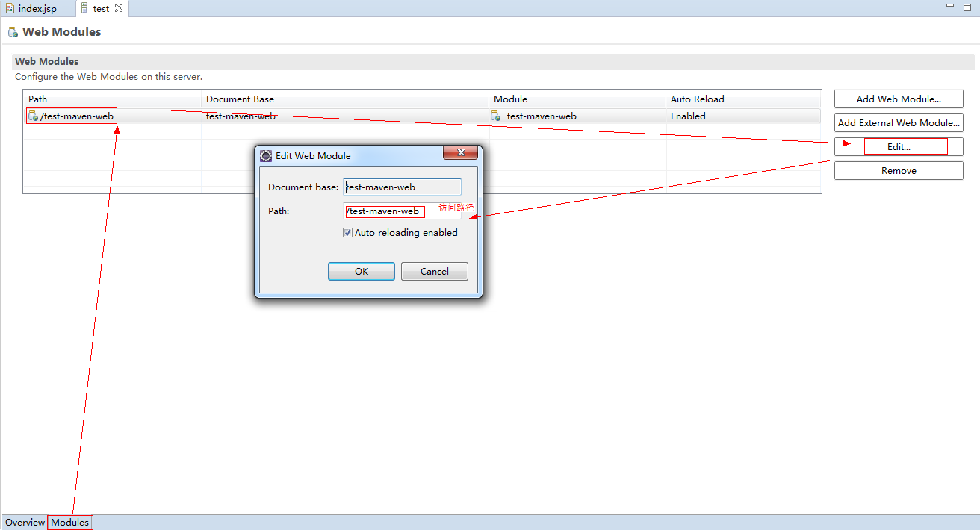Image resolution: width=980 pixels, height=530 pixels.
Task: Click the Auto Reload column header
Action: pos(743,99)
